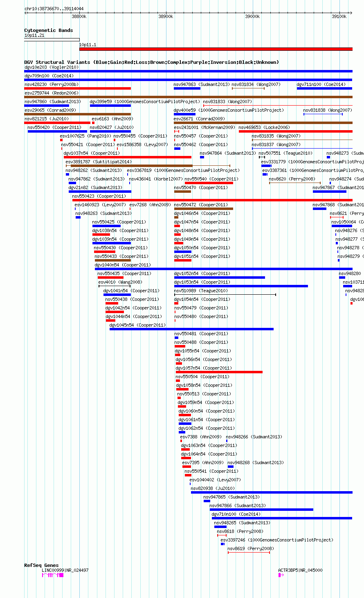The width and height of the screenshot is (364, 598).
Task: Click the nsv510989 (Teague2010) label
Action: (201, 291)
